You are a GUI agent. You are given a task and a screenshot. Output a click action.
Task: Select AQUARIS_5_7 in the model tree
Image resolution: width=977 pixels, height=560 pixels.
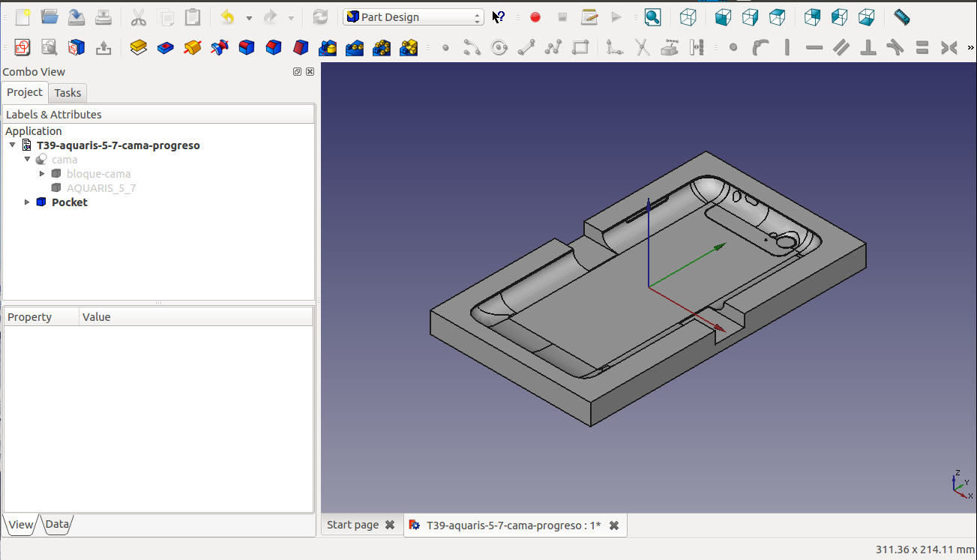(x=100, y=188)
